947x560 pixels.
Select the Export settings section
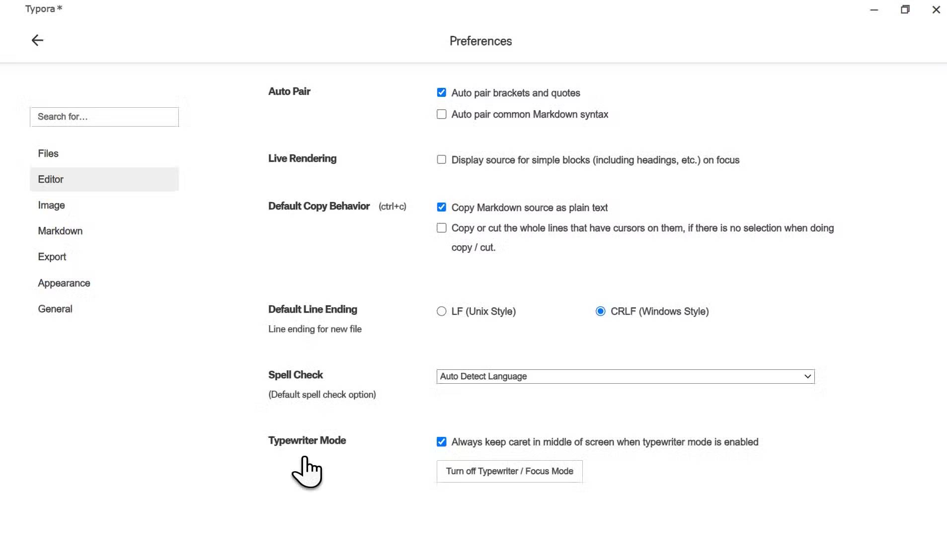click(x=52, y=257)
